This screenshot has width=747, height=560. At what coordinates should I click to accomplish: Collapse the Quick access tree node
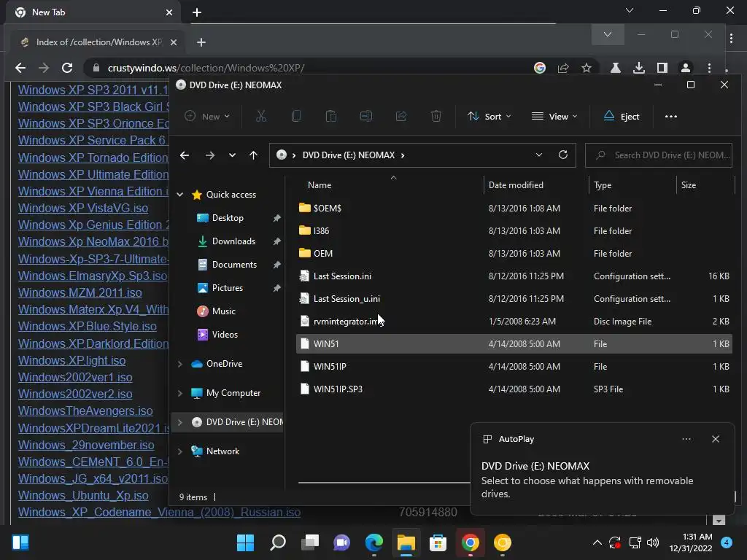(179, 194)
